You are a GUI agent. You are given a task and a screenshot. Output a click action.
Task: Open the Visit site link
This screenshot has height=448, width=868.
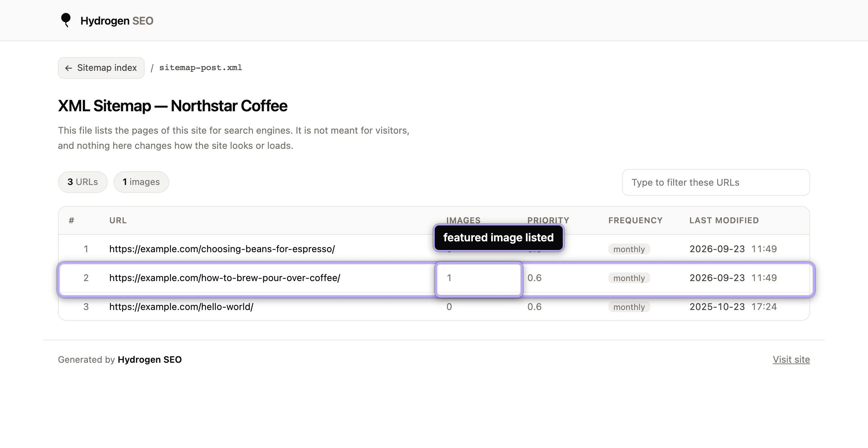791,359
